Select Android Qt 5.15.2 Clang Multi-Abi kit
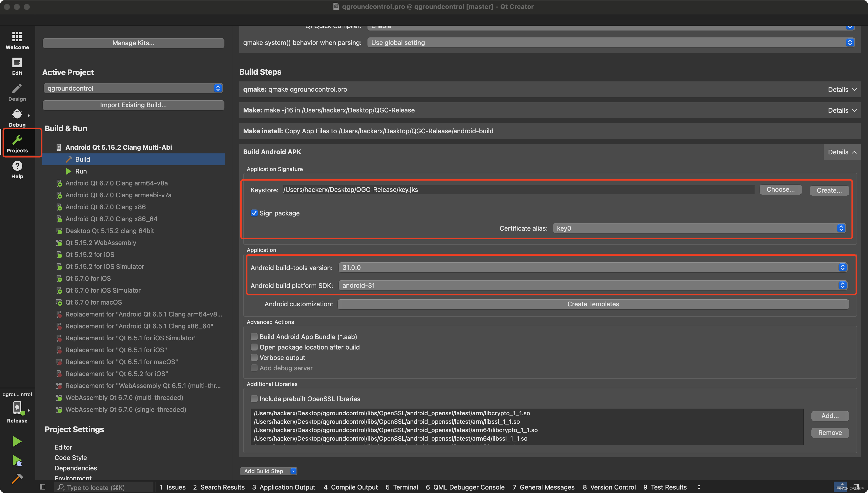This screenshot has height=493, width=868. (118, 147)
